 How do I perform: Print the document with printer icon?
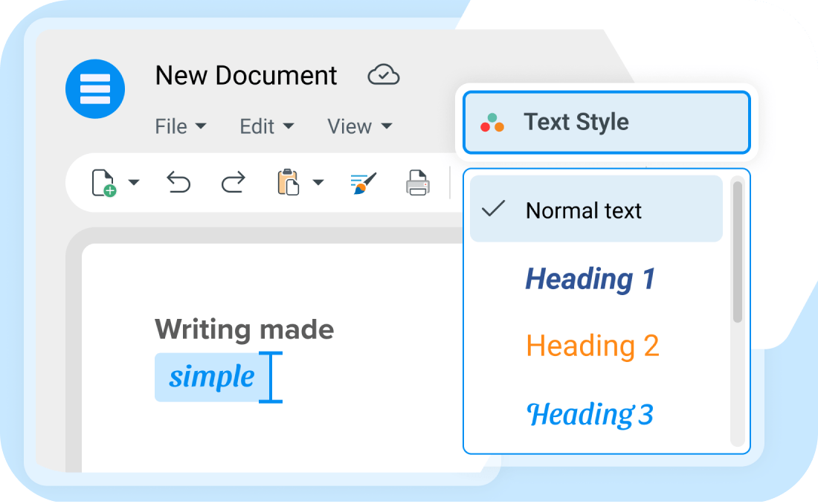[417, 183]
